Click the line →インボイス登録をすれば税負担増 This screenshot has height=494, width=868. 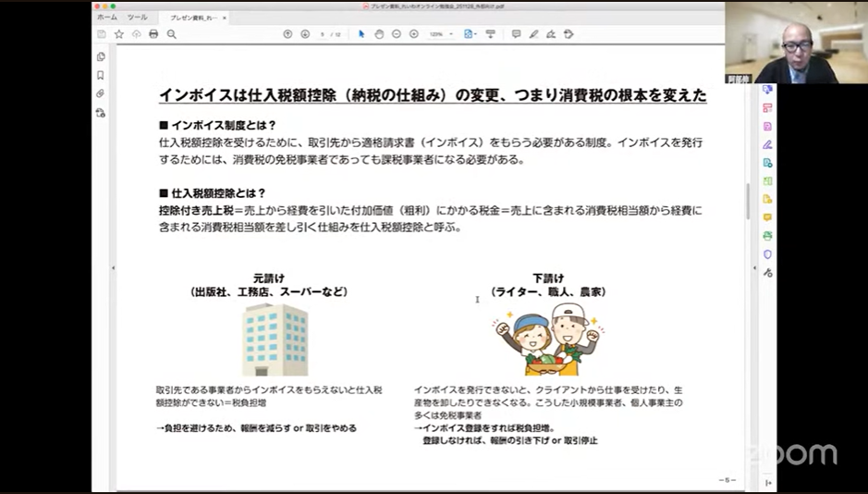click(x=483, y=428)
